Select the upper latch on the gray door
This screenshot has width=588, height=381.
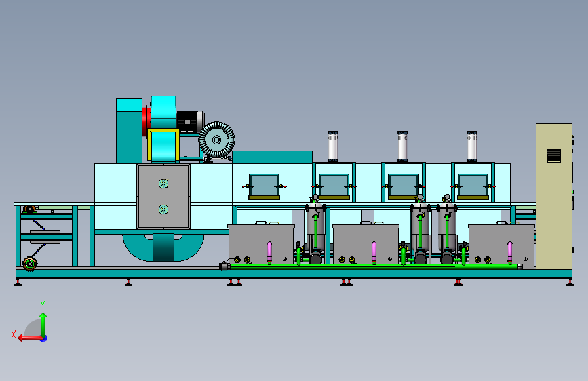tap(163, 184)
